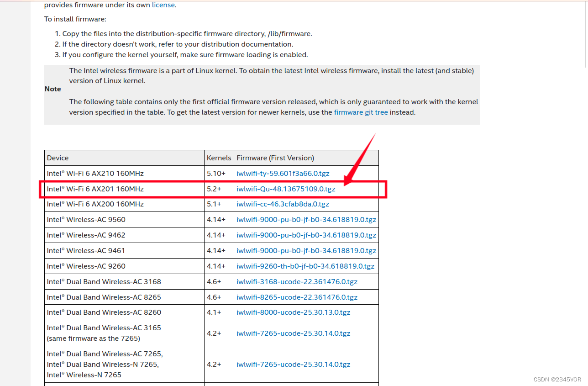Click firmware link in the Wireless-N 7265 row

click(294, 365)
